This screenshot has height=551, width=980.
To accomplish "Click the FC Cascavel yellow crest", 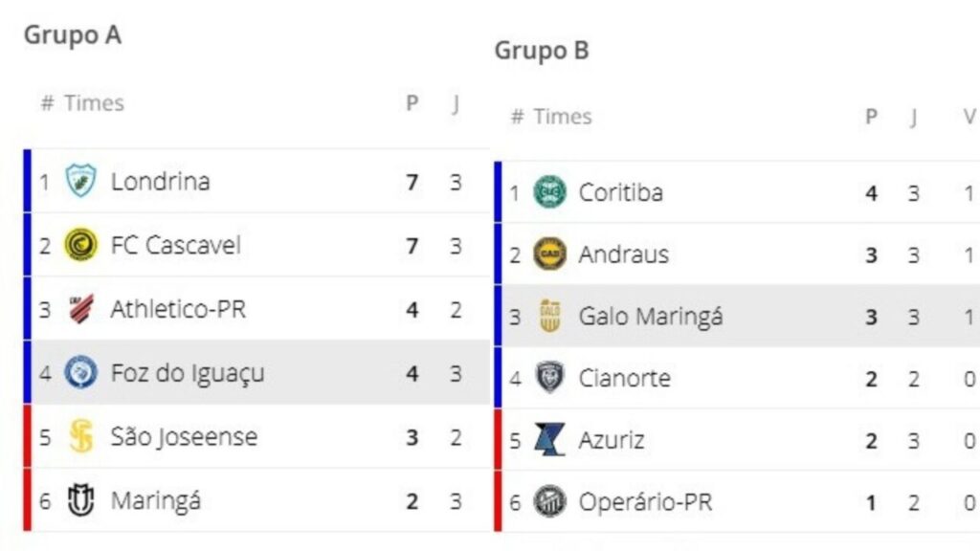I will (x=81, y=245).
